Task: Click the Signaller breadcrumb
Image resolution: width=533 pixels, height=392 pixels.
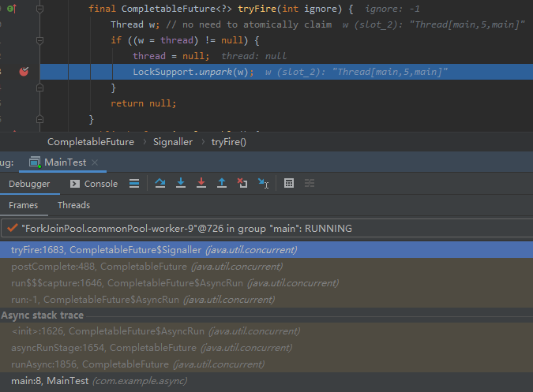Action: click(173, 142)
